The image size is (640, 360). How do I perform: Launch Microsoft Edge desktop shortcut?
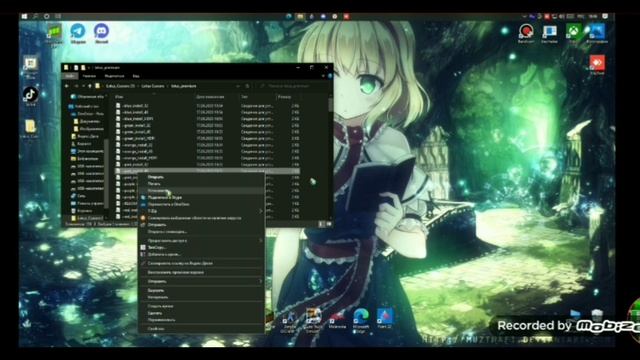361,321
